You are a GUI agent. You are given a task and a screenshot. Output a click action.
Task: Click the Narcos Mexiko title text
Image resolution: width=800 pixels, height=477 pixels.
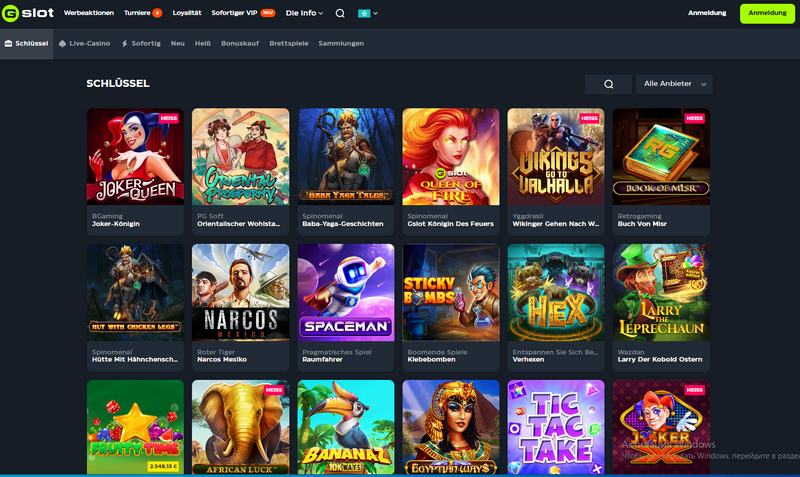click(x=222, y=360)
